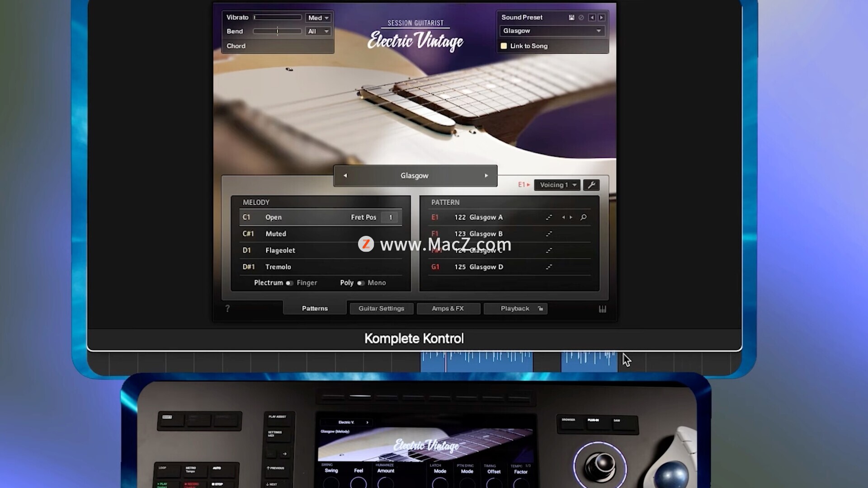
Task: Open pattern browser magnifier icon
Action: point(584,217)
